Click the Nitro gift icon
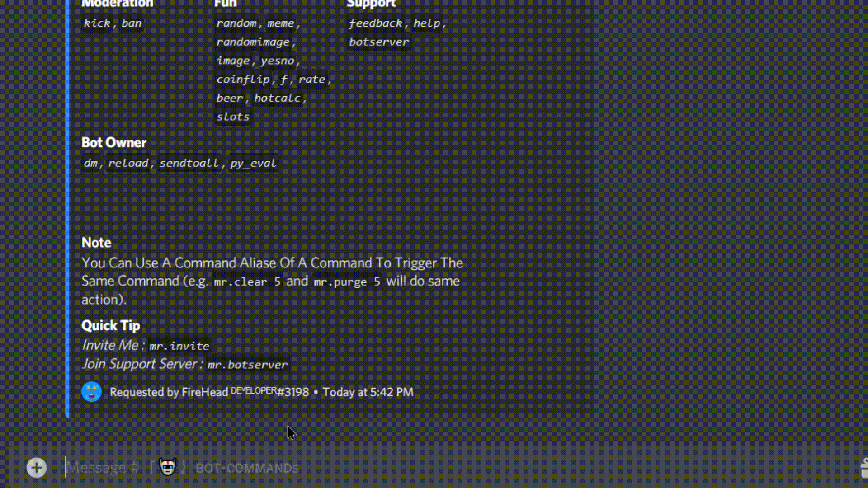This screenshot has width=868, height=488. (x=863, y=468)
